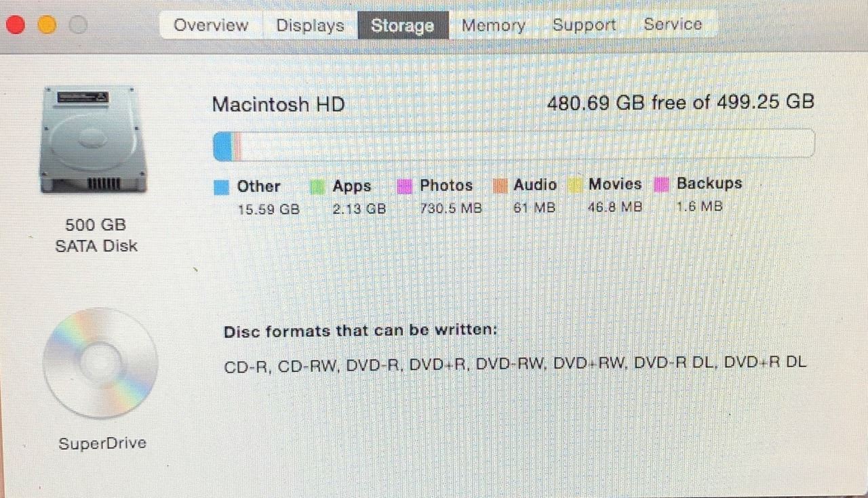The height and width of the screenshot is (498, 868).
Task: Go to the Memory tab
Action: pos(494,26)
